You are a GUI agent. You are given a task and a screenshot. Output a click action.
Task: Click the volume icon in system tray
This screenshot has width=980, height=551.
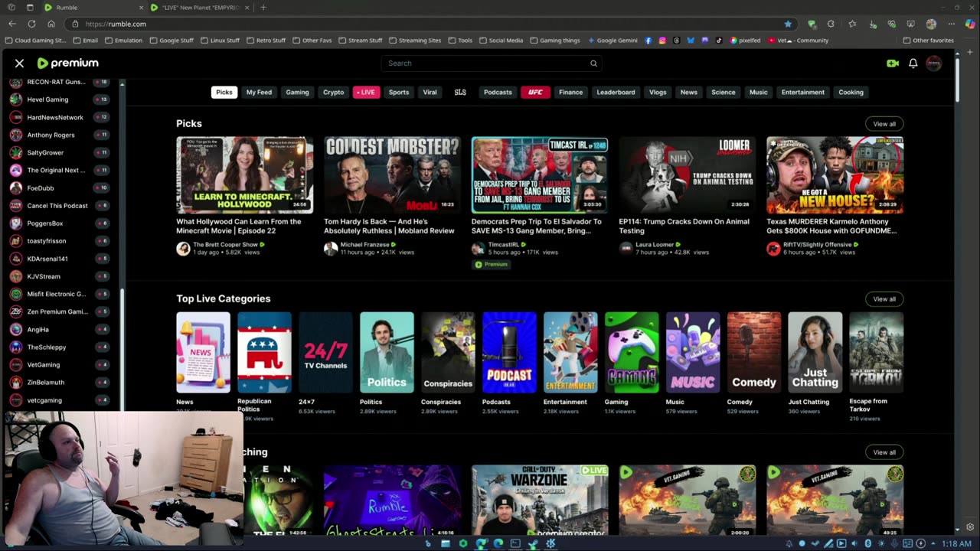(854, 543)
